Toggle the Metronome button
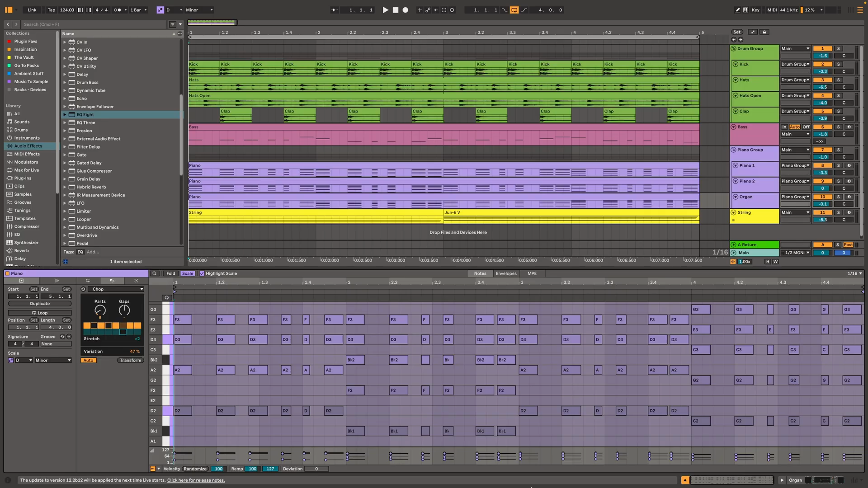 click(118, 10)
